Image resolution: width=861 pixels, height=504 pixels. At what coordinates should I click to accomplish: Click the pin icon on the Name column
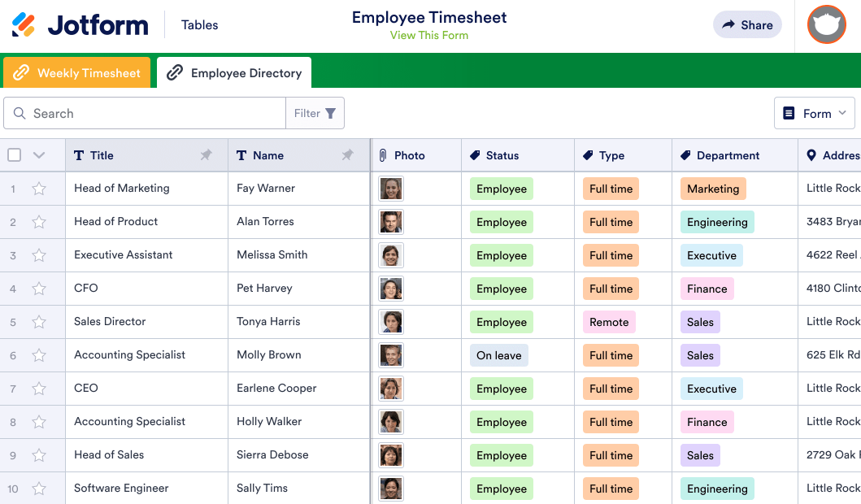click(347, 154)
